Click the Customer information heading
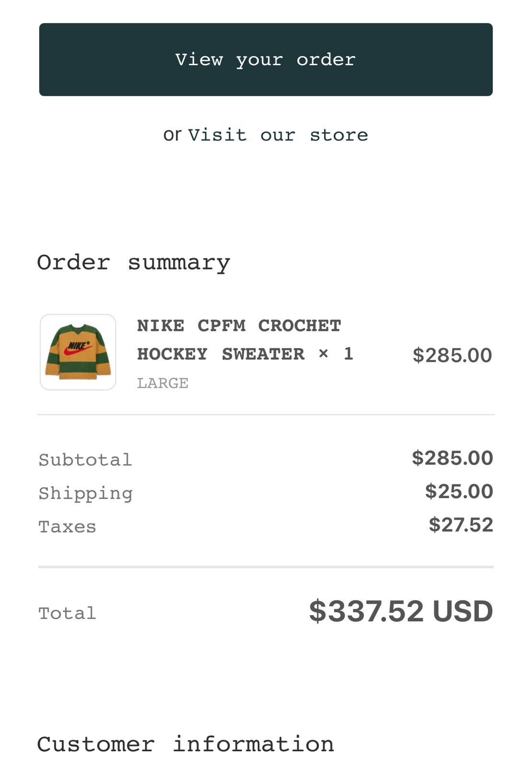 point(186,744)
